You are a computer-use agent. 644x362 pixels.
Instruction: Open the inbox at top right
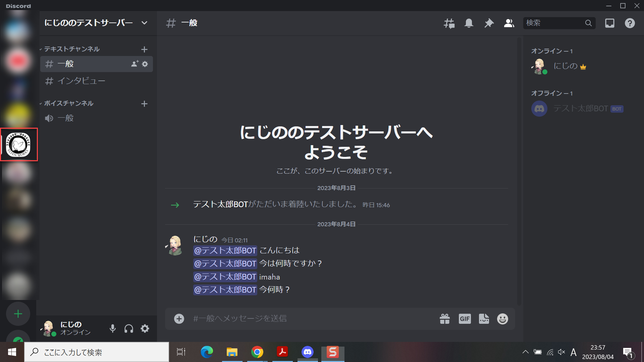610,23
